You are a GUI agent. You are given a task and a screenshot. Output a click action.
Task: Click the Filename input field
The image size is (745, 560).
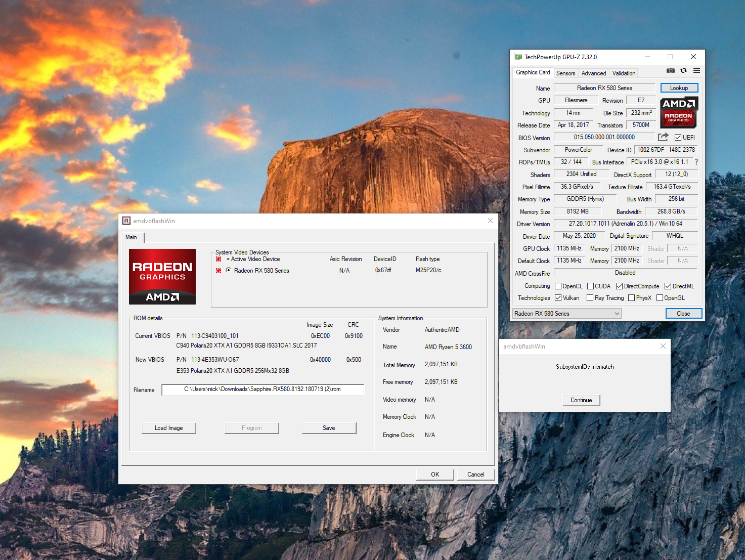(262, 390)
